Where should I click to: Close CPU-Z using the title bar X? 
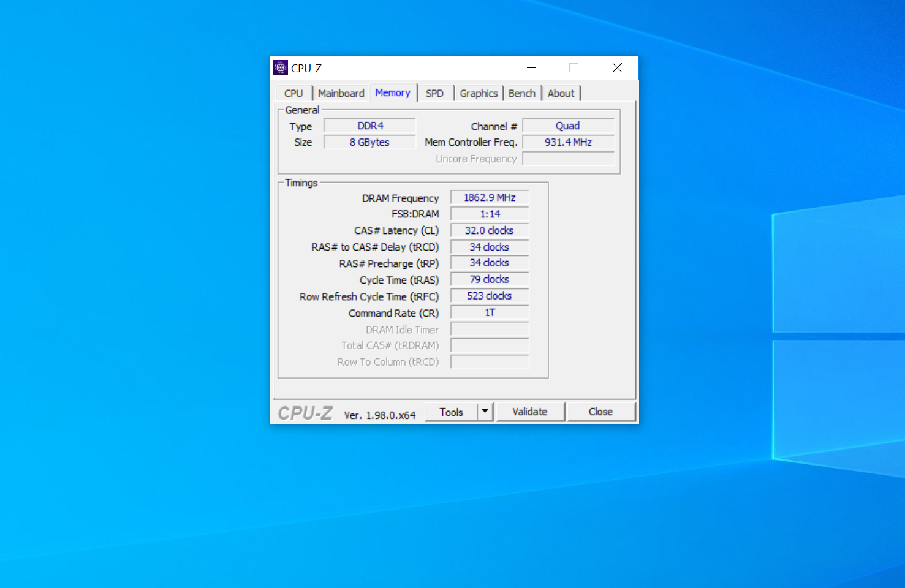[x=617, y=68]
